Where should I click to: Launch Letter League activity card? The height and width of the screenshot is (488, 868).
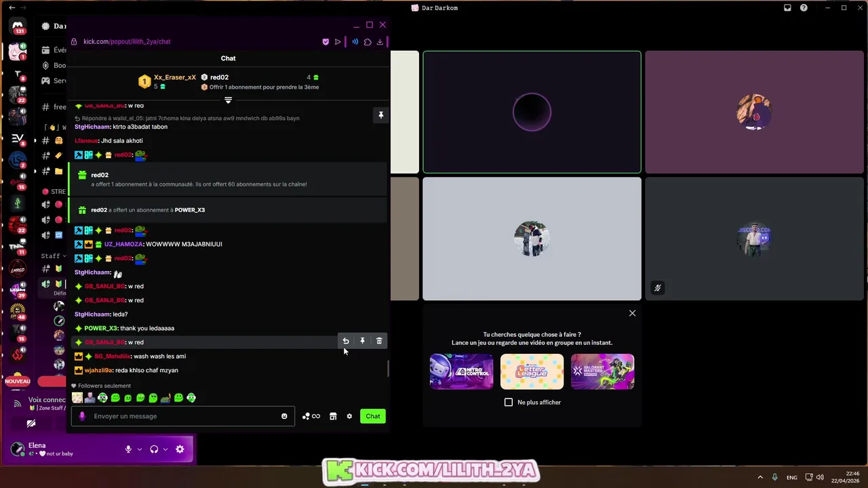click(x=532, y=371)
